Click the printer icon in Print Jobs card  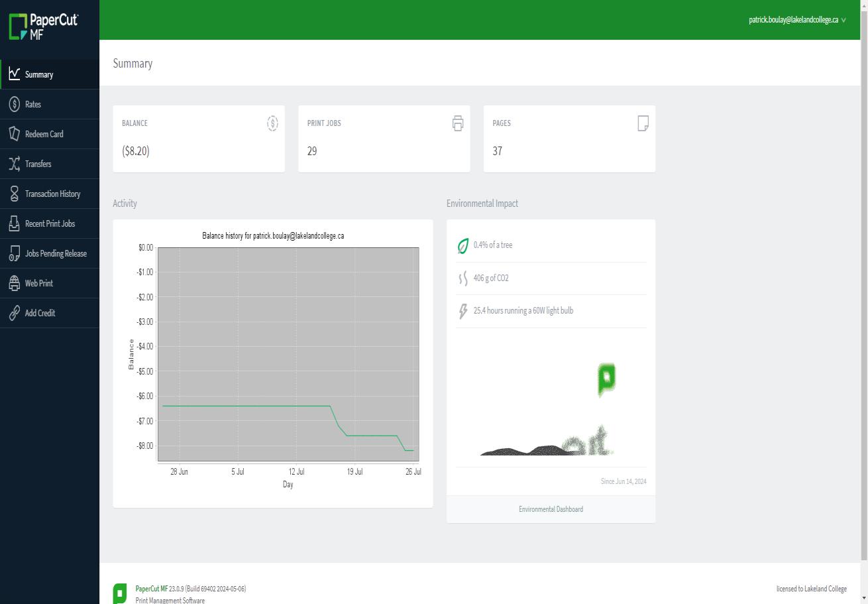point(458,123)
